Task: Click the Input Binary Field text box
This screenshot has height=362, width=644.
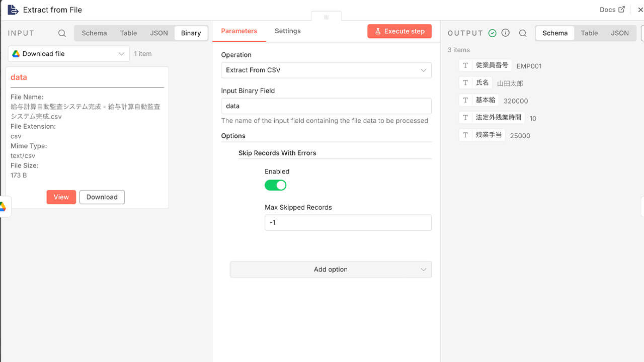Action: click(326, 106)
